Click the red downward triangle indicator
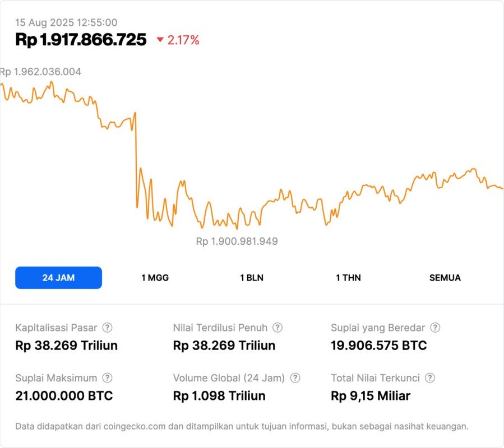The height and width of the screenshot is (448, 504). [161, 40]
